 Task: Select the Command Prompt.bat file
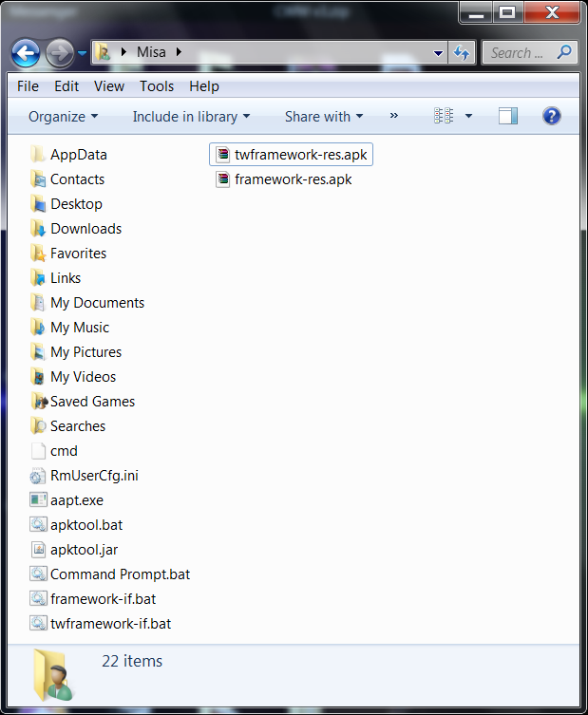pyautogui.click(x=120, y=574)
